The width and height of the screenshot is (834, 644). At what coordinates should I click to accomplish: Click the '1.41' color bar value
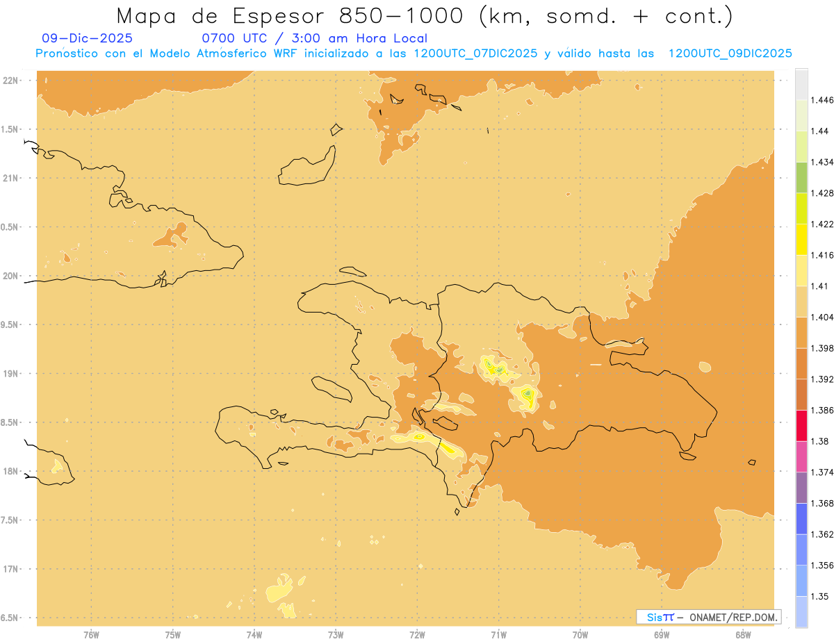tap(820, 286)
